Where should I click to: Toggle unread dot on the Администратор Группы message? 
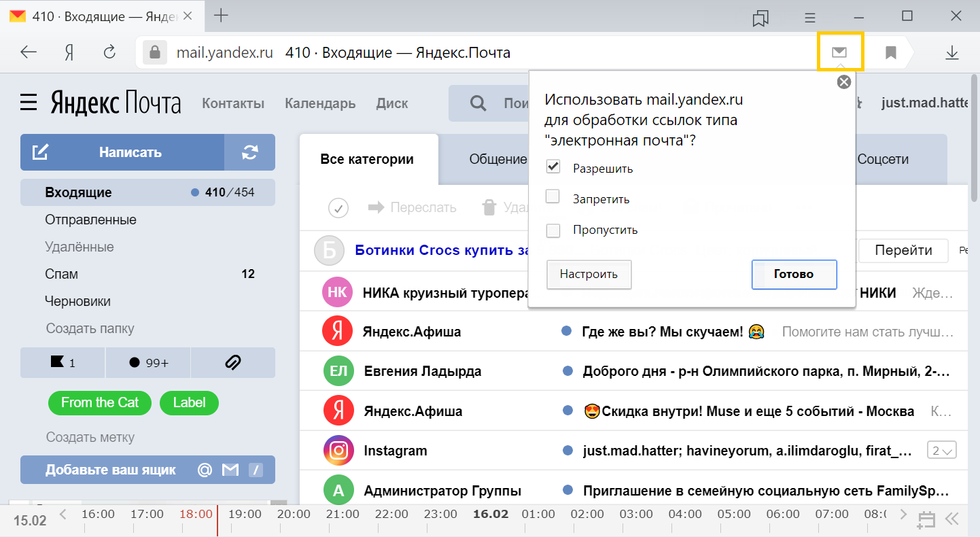point(567,490)
